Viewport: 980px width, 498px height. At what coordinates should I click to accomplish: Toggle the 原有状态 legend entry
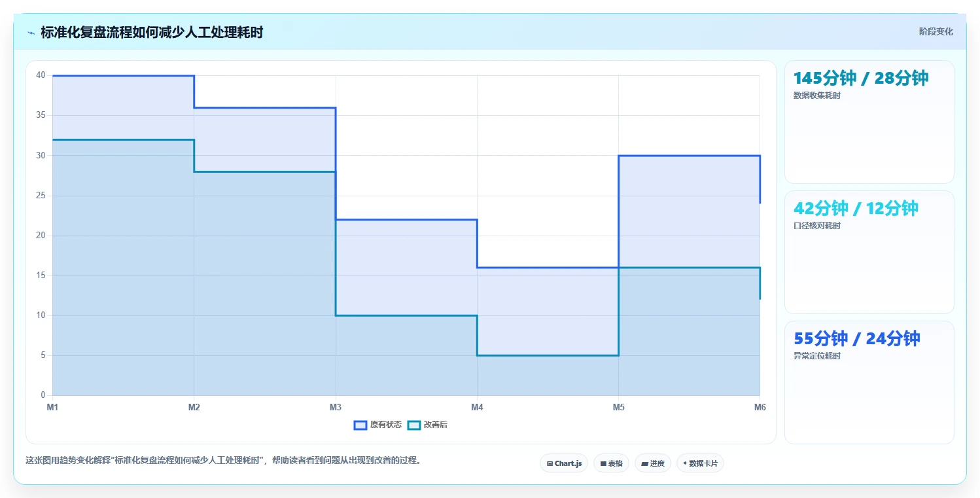(x=377, y=425)
